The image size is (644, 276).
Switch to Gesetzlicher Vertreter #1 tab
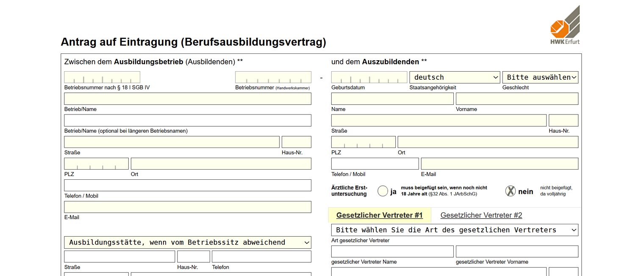[379, 215]
